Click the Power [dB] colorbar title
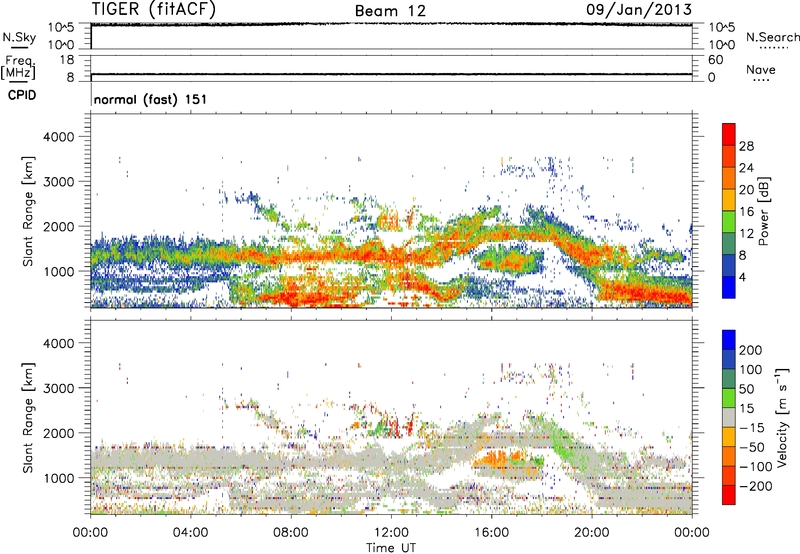Image resolution: width=800 pixels, height=554 pixels. 763,211
